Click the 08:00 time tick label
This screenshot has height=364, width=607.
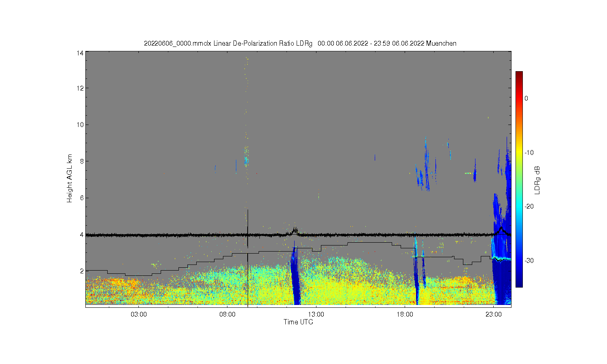(227, 314)
